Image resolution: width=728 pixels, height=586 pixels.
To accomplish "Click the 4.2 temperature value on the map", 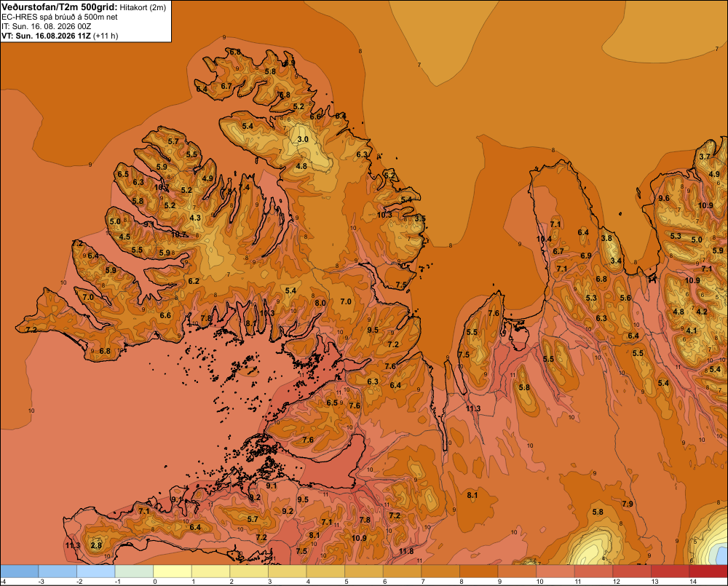I will click(x=702, y=312).
